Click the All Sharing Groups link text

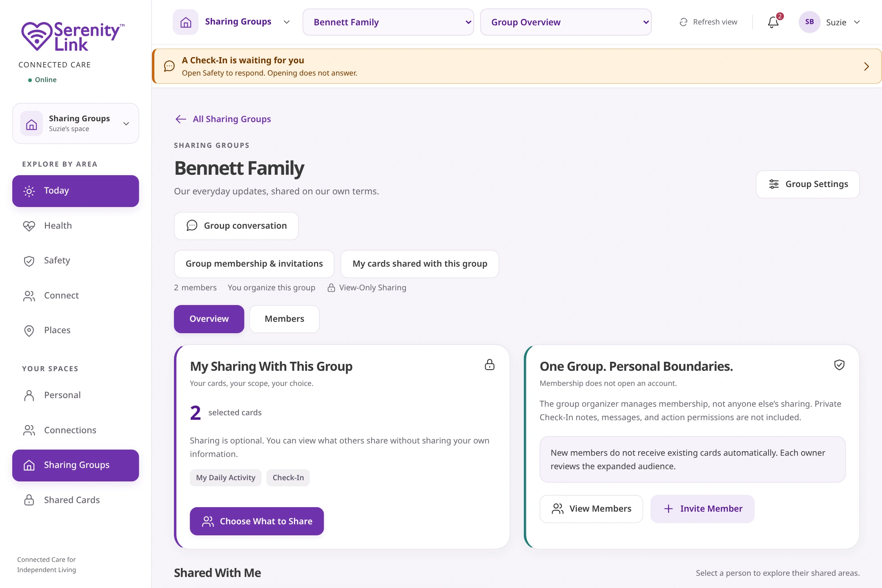[232, 119]
